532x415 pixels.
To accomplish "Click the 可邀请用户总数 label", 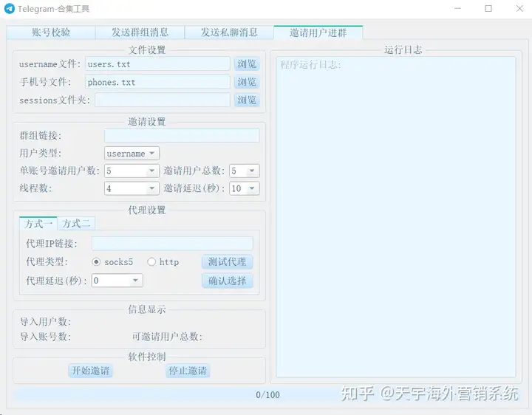I will pos(167,337).
